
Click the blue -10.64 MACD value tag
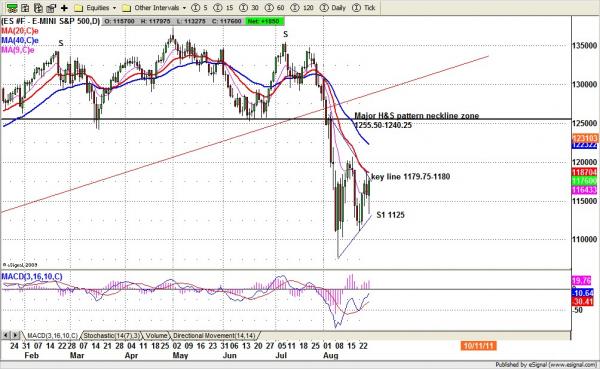click(584, 293)
